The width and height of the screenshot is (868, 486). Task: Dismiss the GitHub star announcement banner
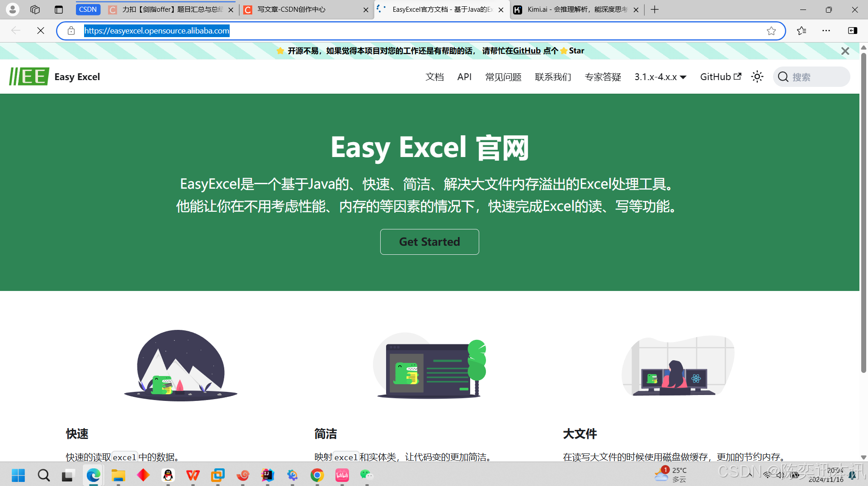click(x=845, y=51)
